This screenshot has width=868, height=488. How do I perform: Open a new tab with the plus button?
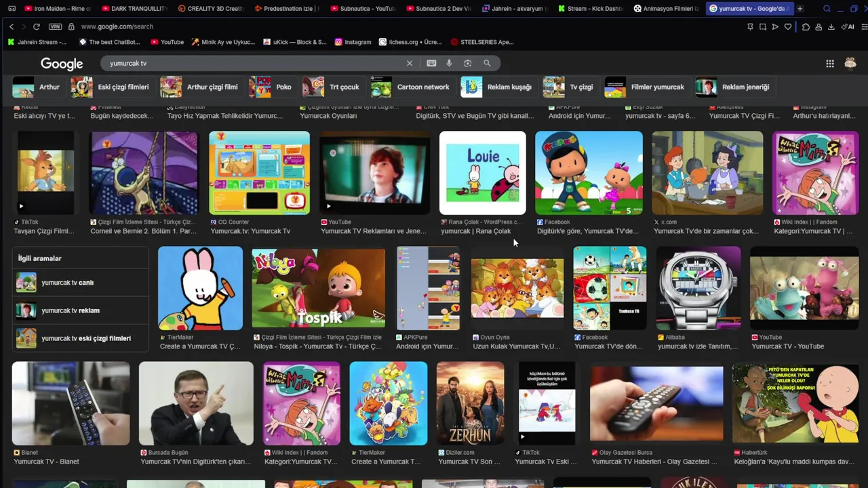point(800,9)
